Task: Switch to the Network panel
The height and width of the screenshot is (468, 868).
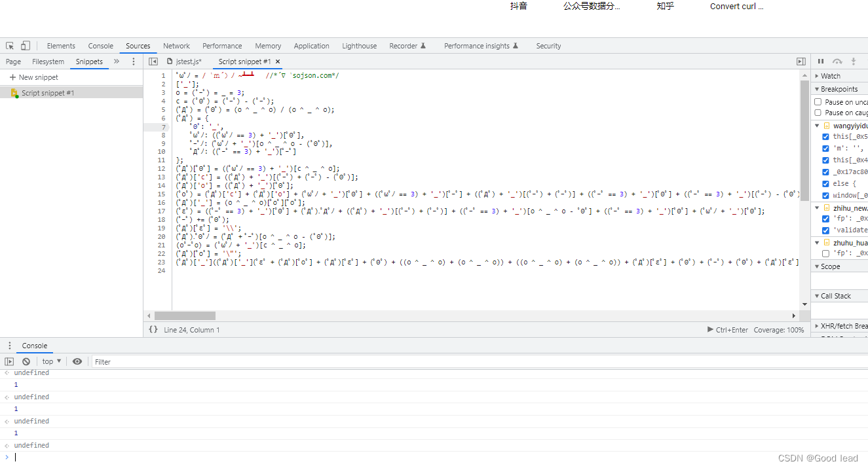Action: tap(176, 45)
